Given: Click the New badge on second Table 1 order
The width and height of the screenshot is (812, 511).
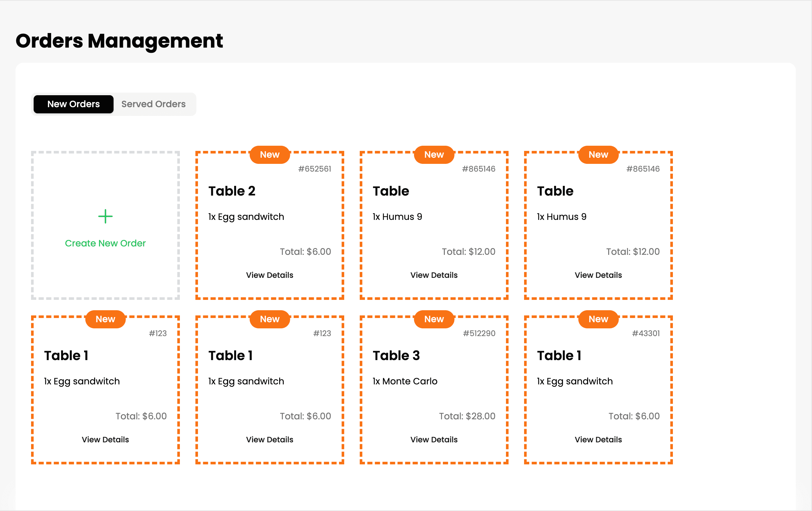Looking at the screenshot, I should click(x=269, y=319).
